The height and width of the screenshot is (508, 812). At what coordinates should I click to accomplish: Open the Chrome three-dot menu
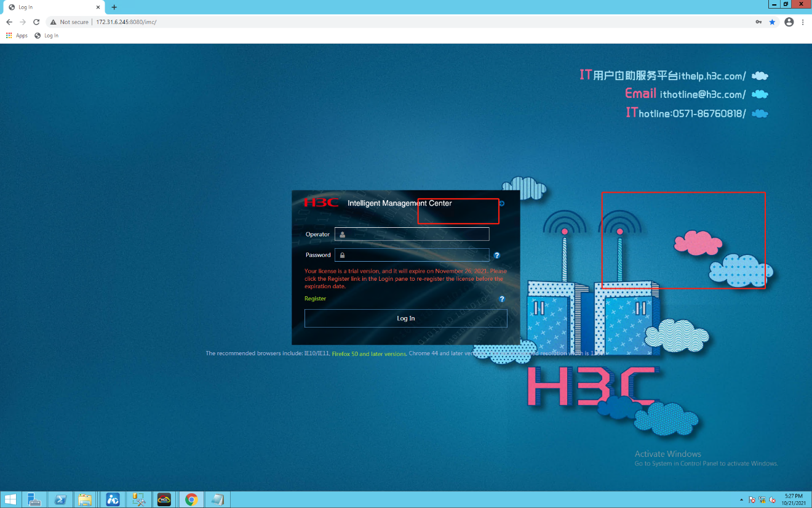[803, 22]
